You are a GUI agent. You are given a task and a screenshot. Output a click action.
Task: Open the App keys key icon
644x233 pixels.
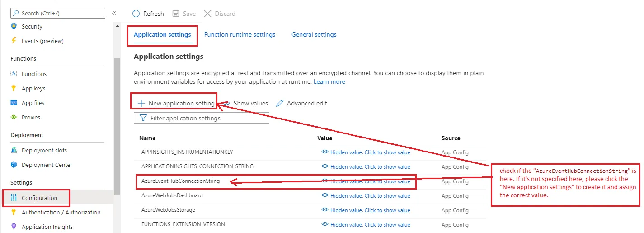14,89
